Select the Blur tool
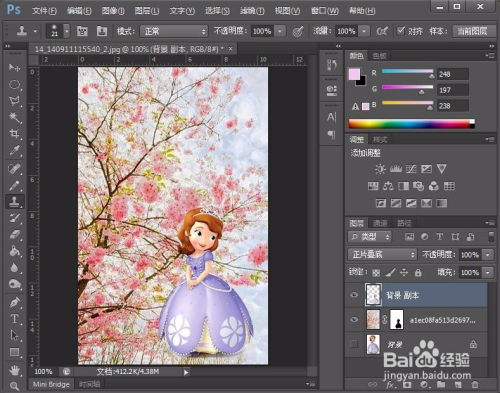 click(14, 268)
